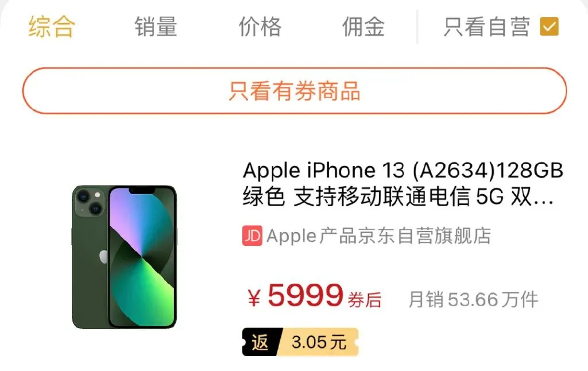Click the ¥5999 券后 price
Viewport: 588px width, 371px height.
point(314,296)
